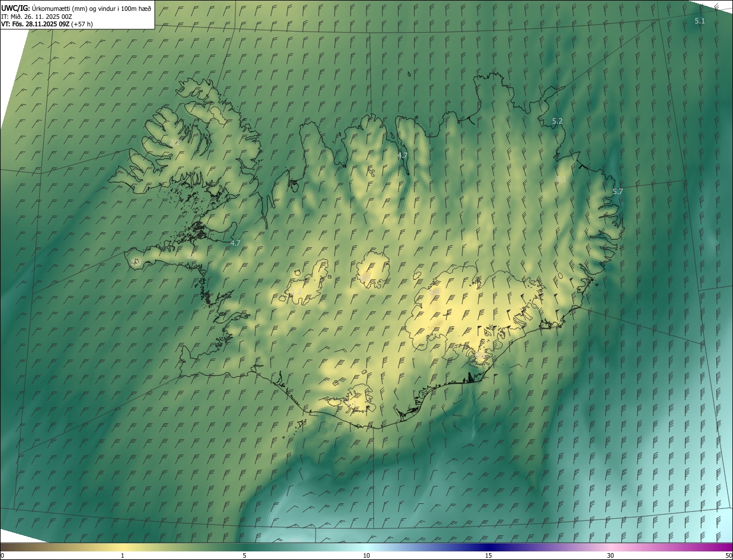This screenshot has height=560, width=733.
Task: Click the 4.7 label at the northern fjord
Action: point(403,155)
